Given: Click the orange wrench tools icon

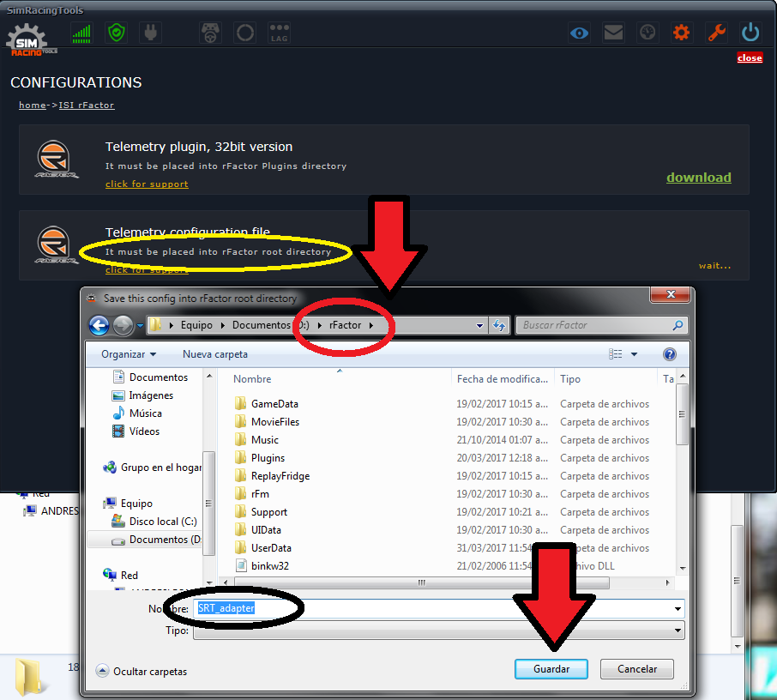Looking at the screenshot, I should tap(717, 33).
